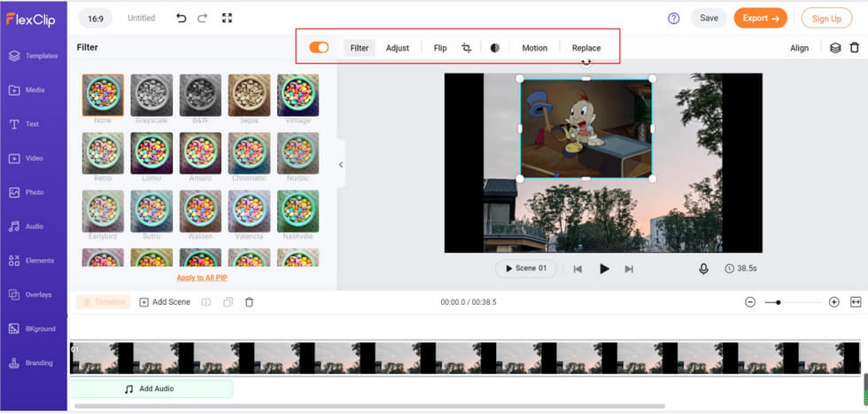Open the Media sidebar section
The image size is (868, 414).
click(x=27, y=90)
